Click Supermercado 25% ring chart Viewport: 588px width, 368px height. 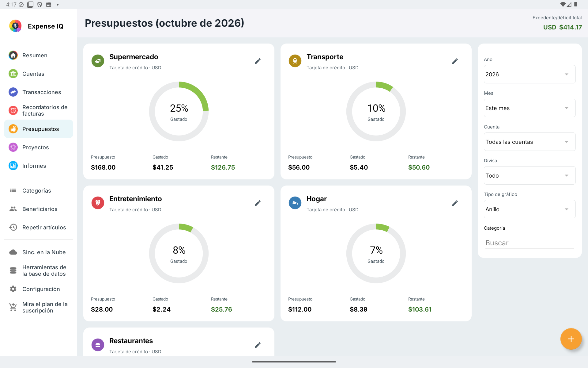[x=179, y=111]
